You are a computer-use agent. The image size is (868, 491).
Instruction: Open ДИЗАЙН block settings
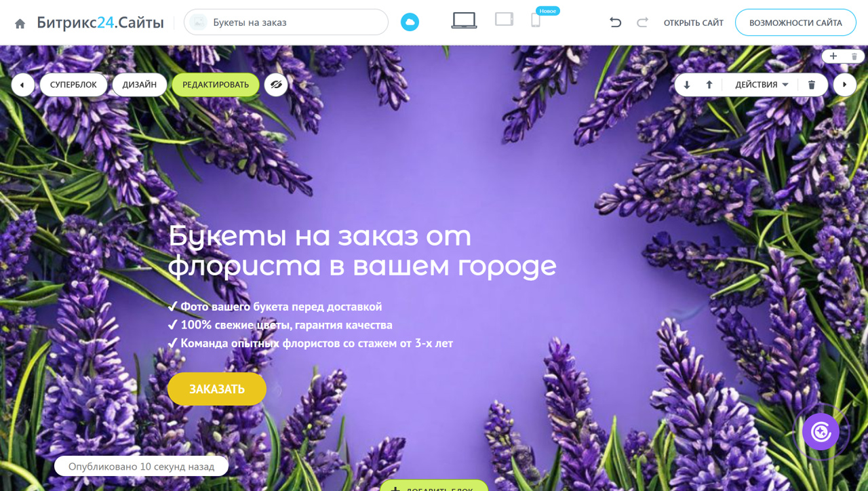140,85
